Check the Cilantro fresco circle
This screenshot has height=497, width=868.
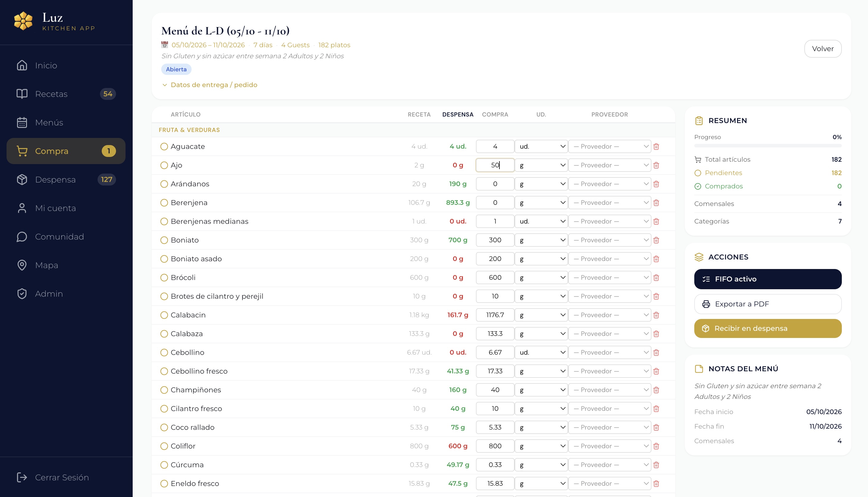[x=164, y=409]
